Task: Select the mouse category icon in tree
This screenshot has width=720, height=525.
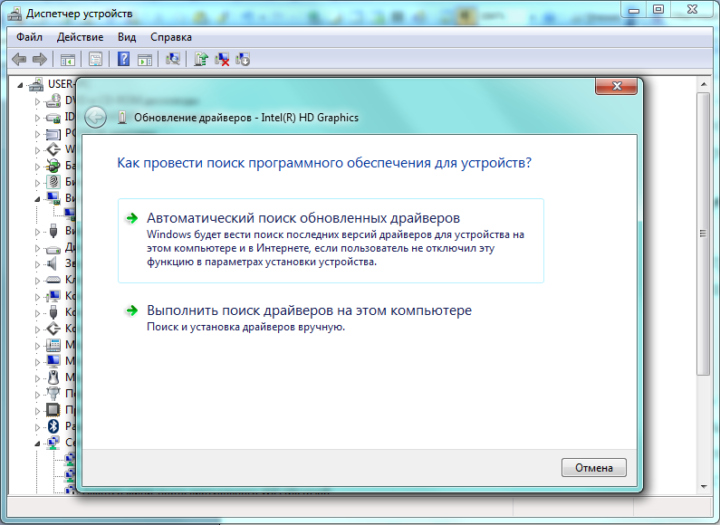Action: [53, 378]
